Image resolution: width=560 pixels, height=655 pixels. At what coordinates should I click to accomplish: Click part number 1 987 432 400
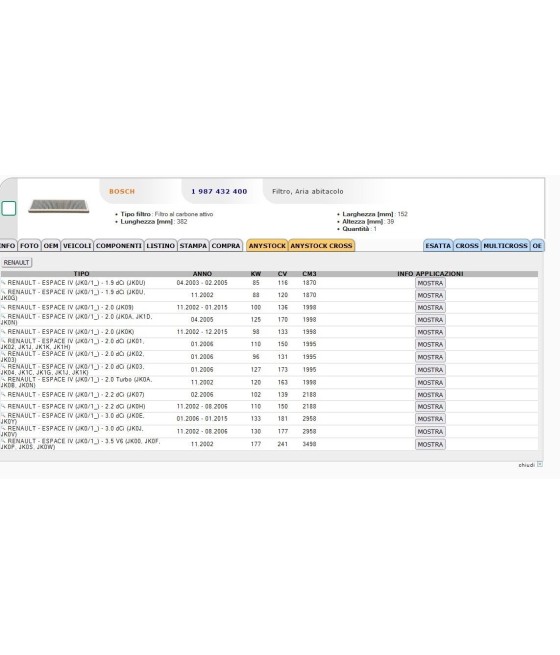219,191
